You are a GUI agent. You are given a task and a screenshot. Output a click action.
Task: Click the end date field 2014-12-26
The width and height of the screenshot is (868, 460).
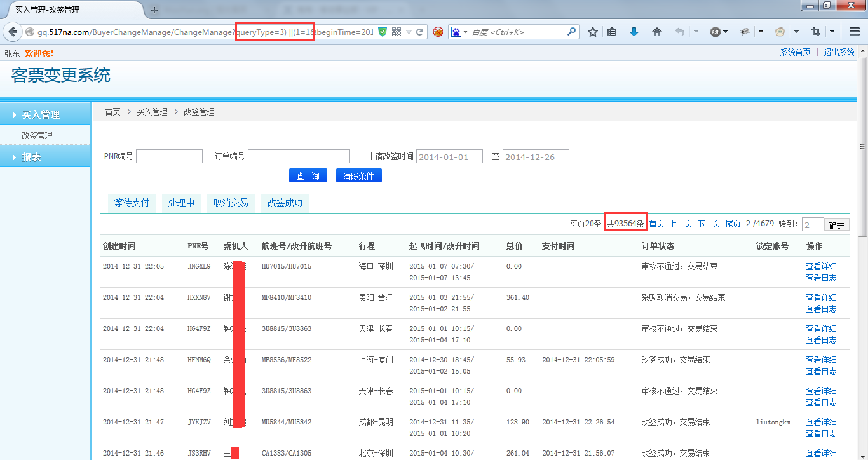(x=536, y=157)
